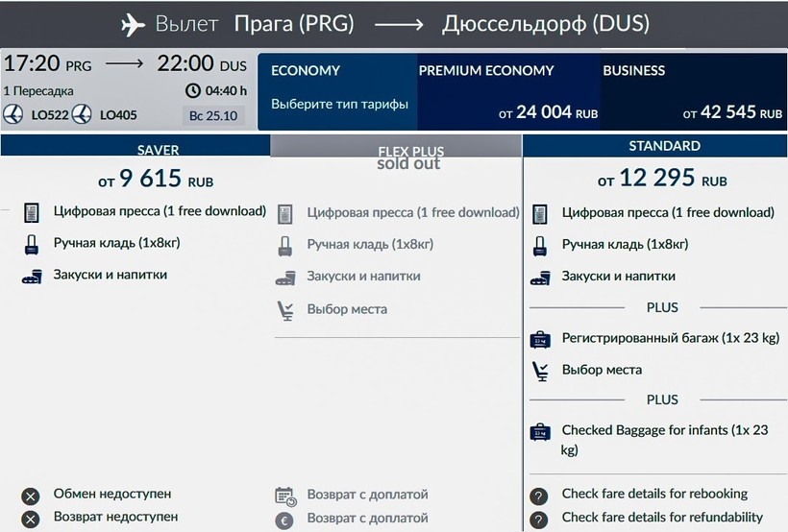Select the PREMIUM ECONOMY fare class tab

[508, 92]
